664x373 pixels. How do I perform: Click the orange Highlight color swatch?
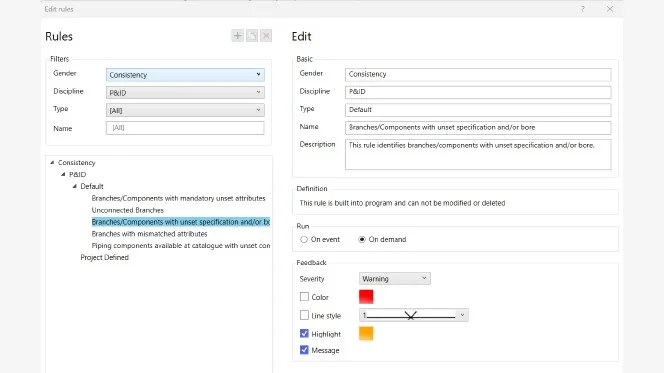pos(366,334)
